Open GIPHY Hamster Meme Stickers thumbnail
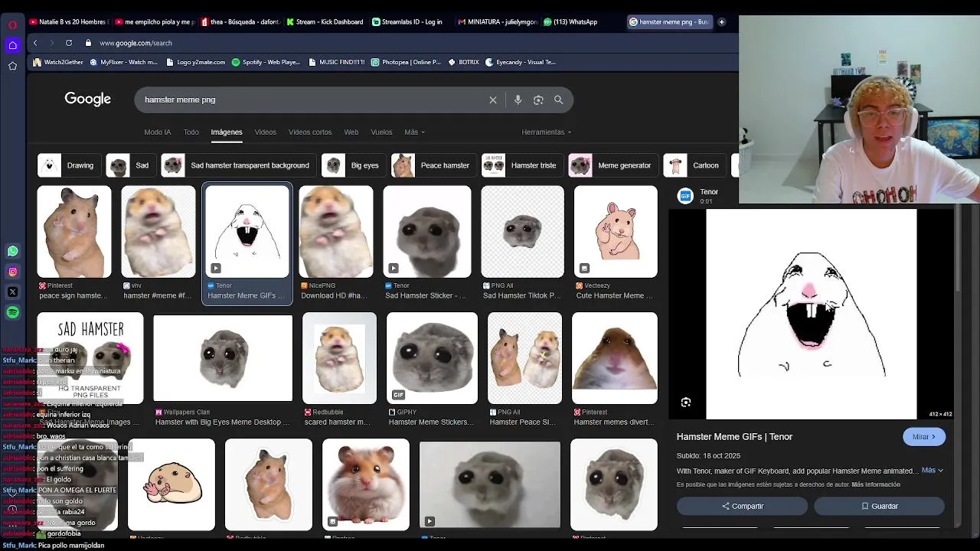This screenshot has height=551, width=980. [432, 358]
